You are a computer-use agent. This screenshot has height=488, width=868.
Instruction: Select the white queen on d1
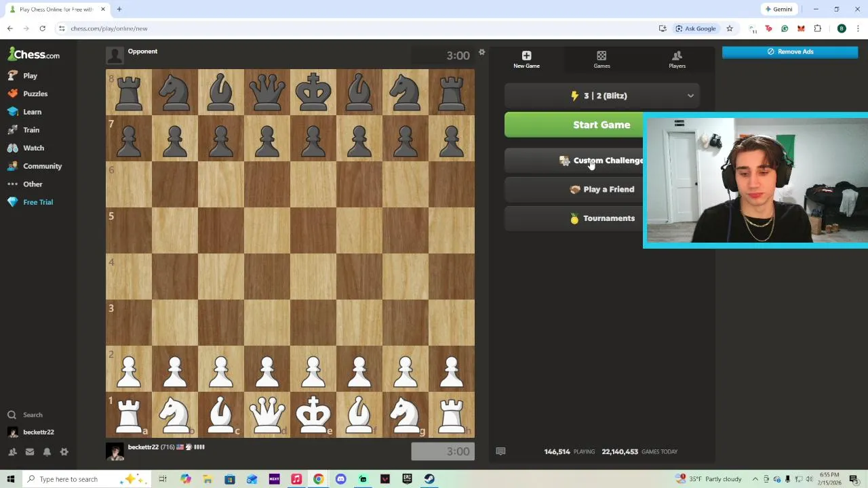[x=267, y=415]
